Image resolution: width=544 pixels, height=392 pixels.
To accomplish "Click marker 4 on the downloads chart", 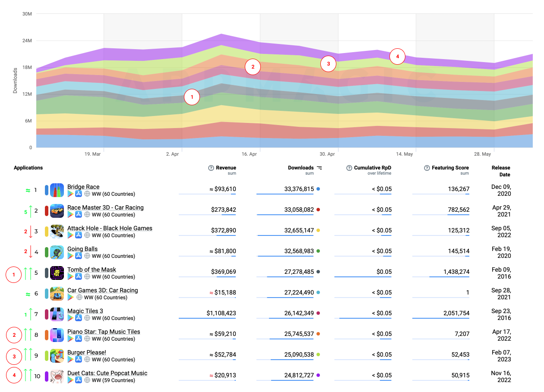I will (397, 56).
